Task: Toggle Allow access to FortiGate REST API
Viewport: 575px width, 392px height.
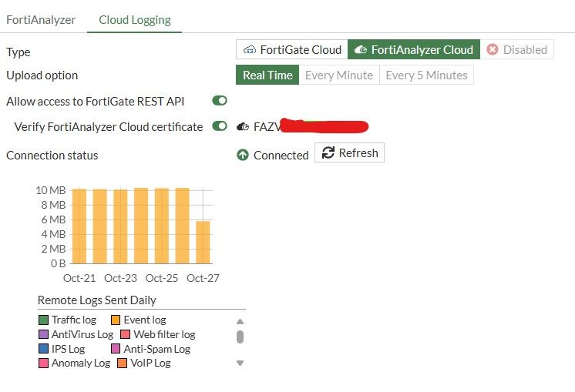Action: click(220, 101)
